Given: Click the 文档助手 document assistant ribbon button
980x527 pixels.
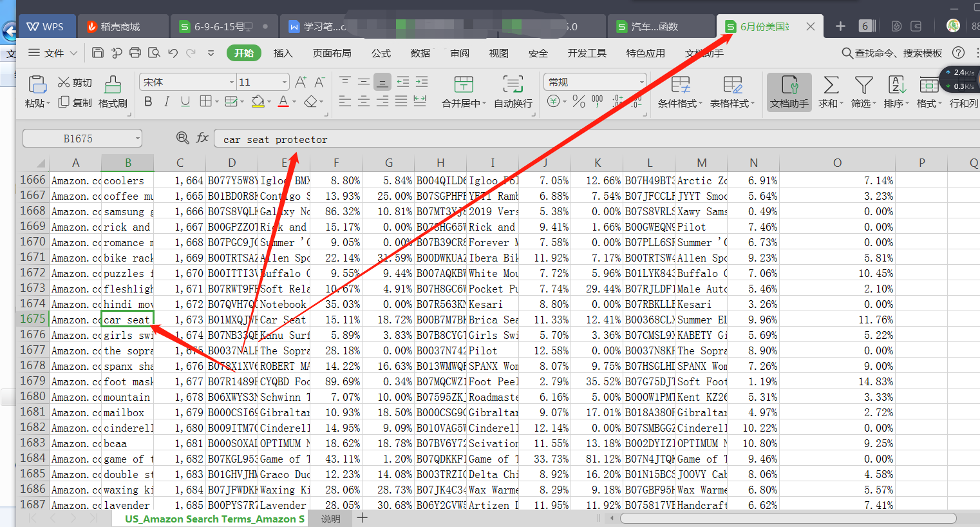Looking at the screenshot, I should pos(789,92).
